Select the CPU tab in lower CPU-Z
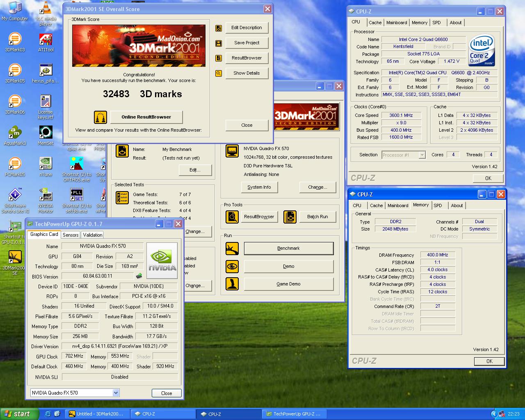Screen dimensions: 525x420 tap(357, 205)
